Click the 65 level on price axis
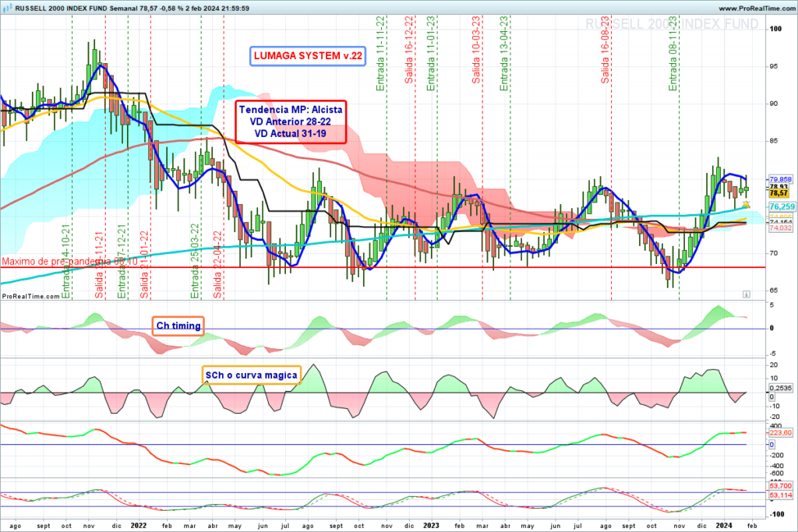This screenshot has width=798, height=532. [774, 291]
